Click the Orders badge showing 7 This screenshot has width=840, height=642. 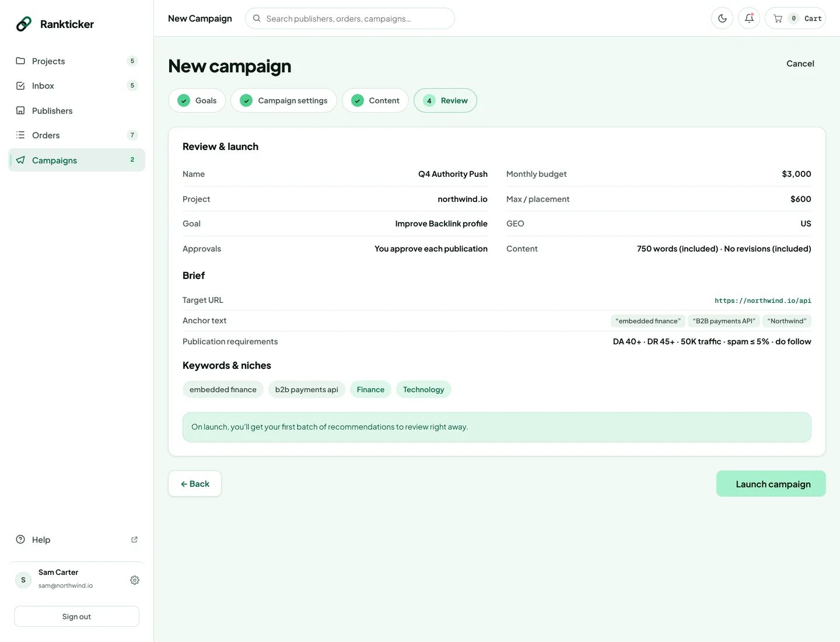132,135
